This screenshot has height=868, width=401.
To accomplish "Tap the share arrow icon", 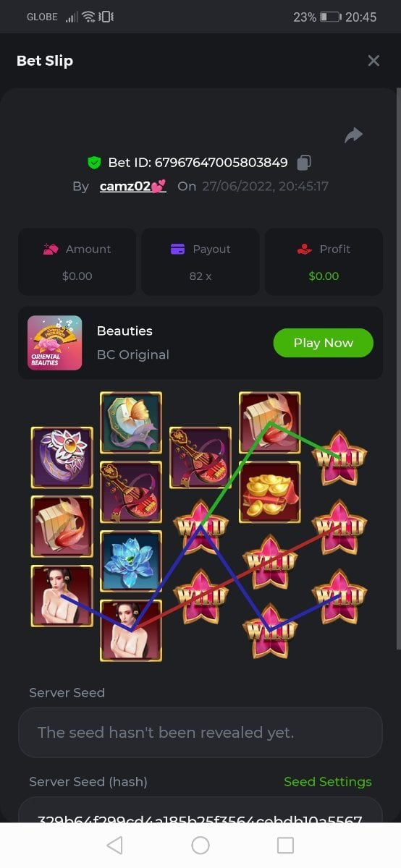I will [x=353, y=135].
